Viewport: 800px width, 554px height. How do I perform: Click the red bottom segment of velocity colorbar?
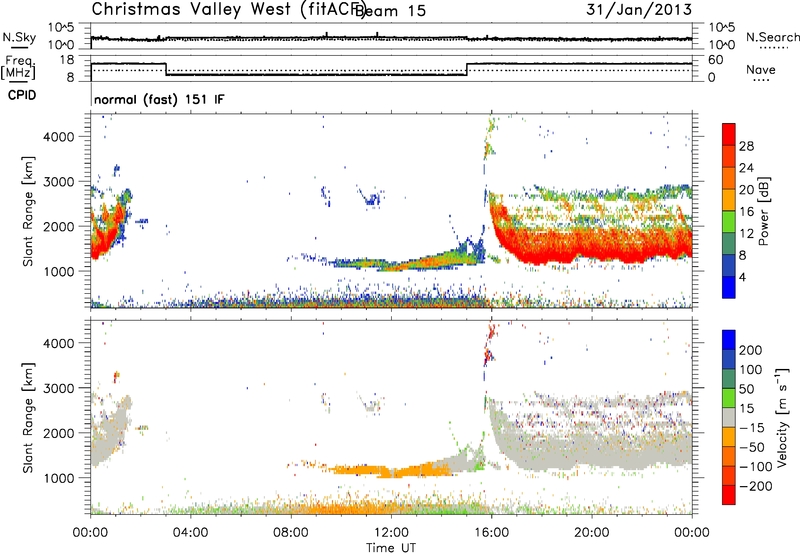[x=729, y=495]
